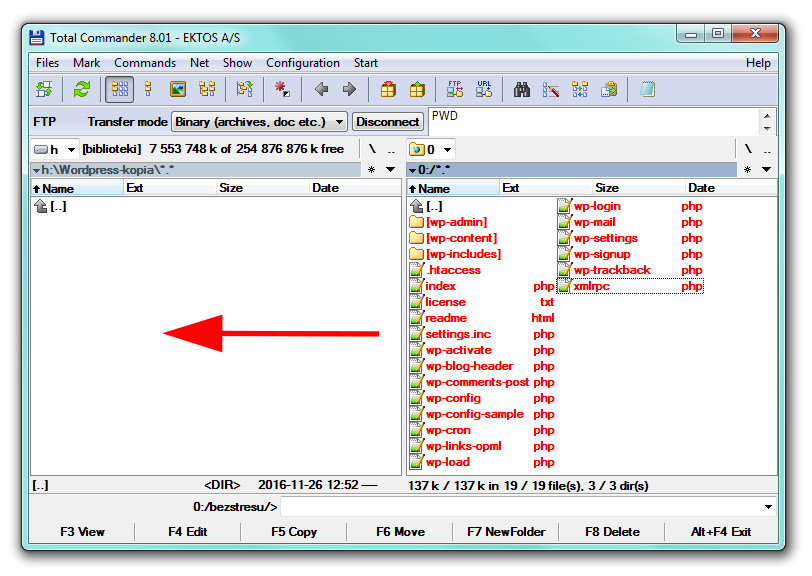The image size is (812, 576).
Task: Select the .htaccess file
Action: coord(482,270)
